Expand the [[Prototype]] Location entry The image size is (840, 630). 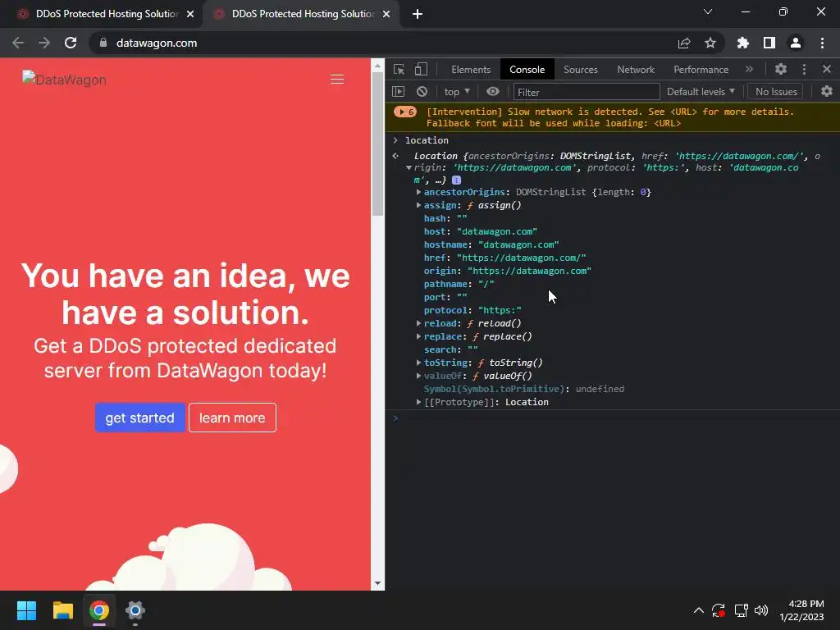pos(418,402)
